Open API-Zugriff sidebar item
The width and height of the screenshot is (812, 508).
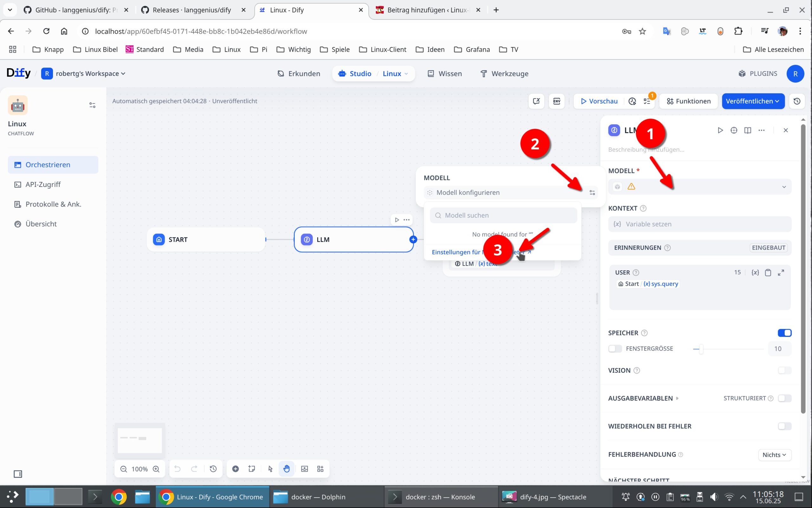[x=53, y=184]
